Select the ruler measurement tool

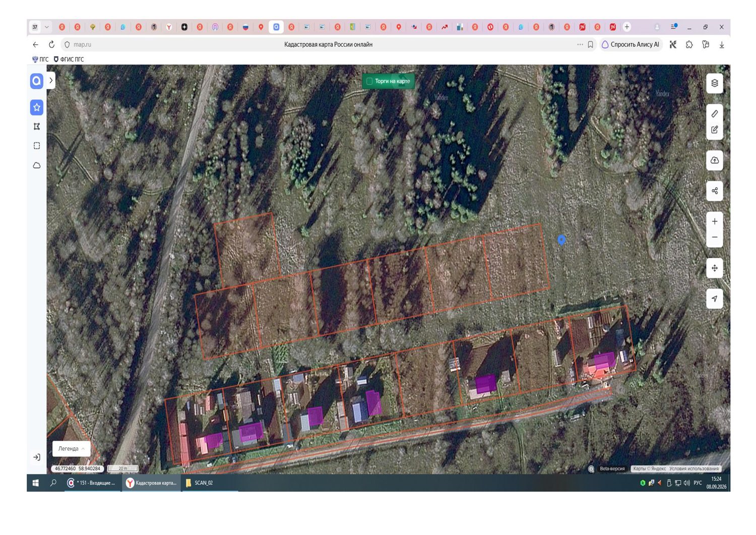click(714, 114)
